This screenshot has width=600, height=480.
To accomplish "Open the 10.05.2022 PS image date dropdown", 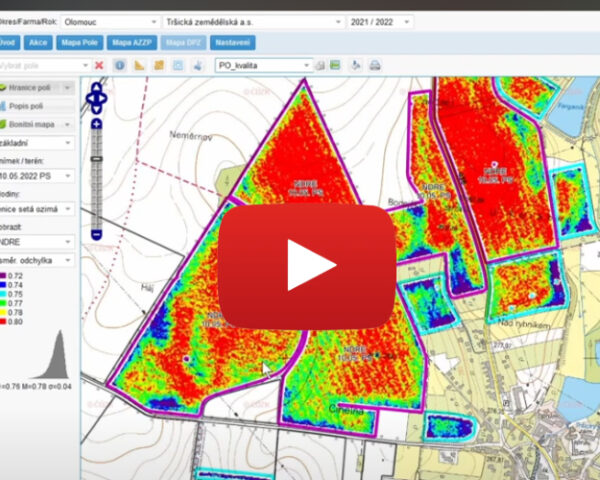I will click(x=37, y=176).
